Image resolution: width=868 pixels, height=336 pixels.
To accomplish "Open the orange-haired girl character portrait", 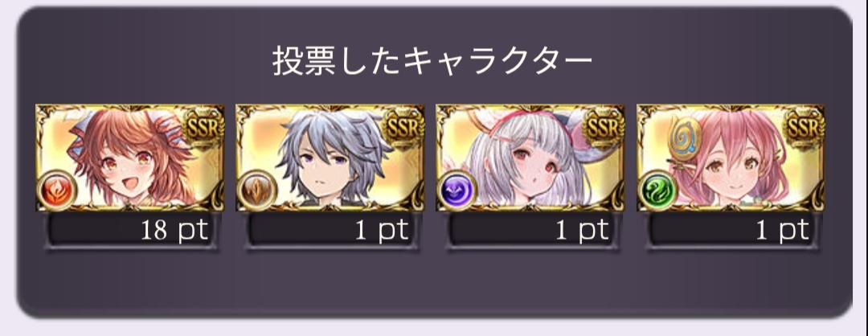I will [130, 158].
